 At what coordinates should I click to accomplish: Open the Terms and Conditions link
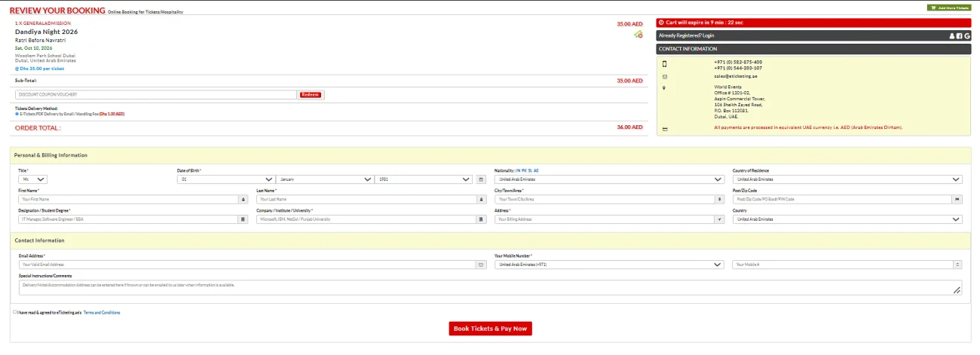(x=102, y=312)
